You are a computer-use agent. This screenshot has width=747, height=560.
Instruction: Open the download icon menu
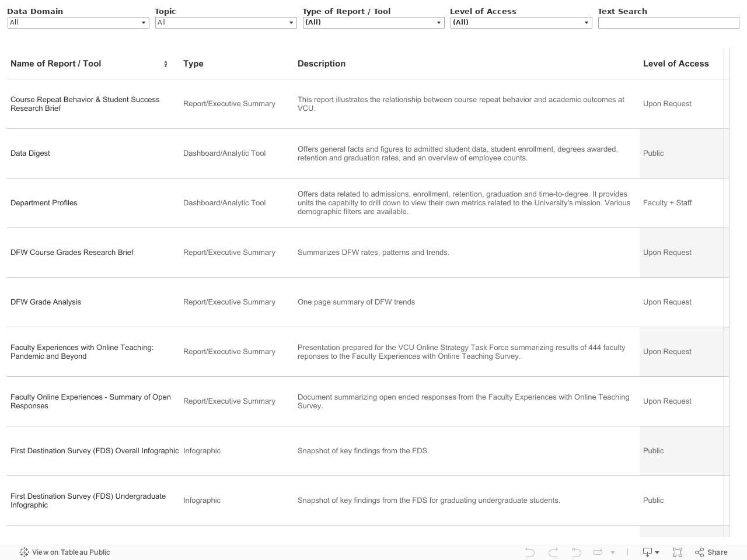(651, 552)
